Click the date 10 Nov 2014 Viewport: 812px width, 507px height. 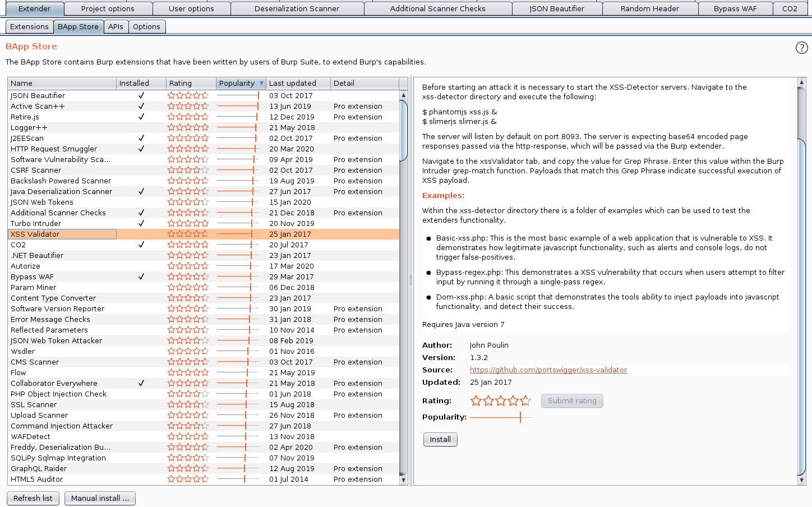point(292,330)
